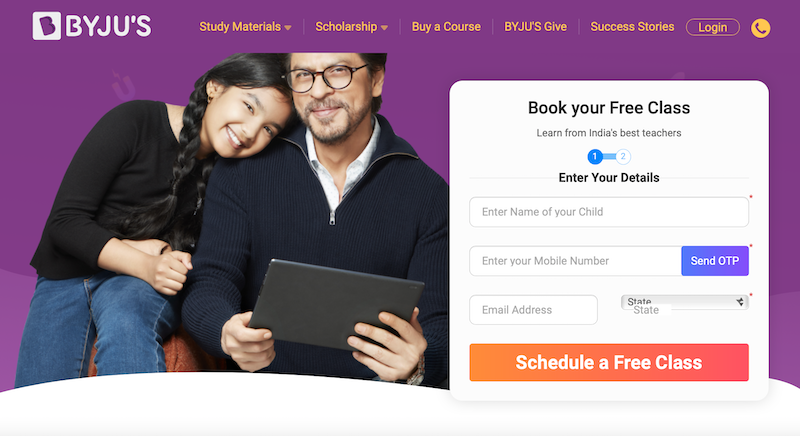
Task: Click the Send OTP button
Action: point(715,261)
